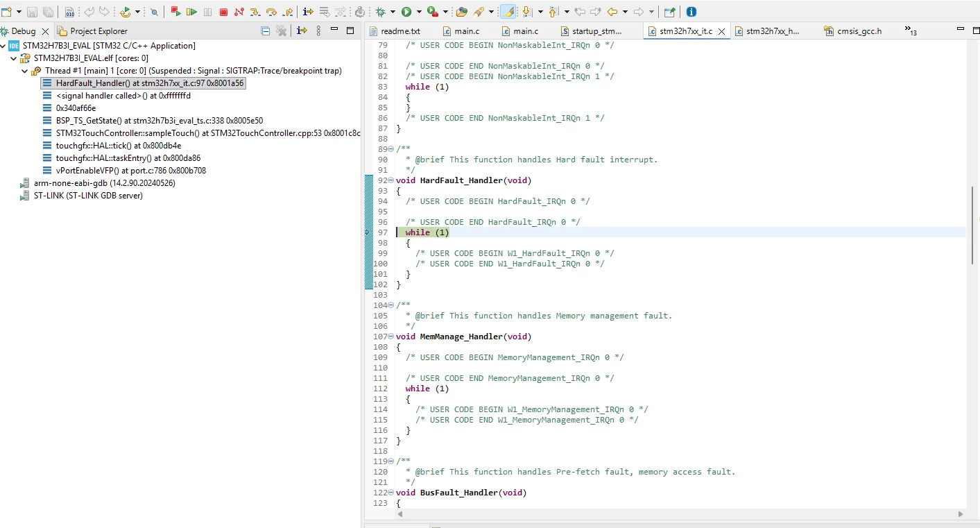Show hidden editor tabs list (13)
980x528 pixels.
911,31
